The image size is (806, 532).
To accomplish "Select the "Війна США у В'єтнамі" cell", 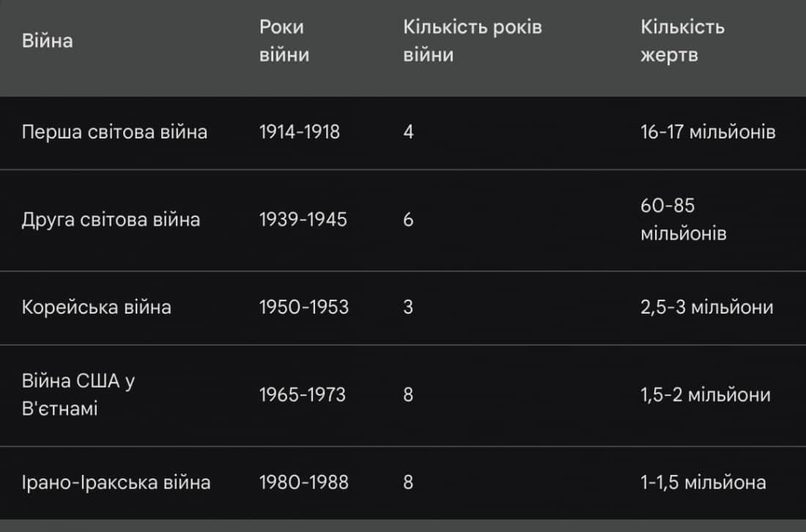I will pyautogui.click(x=79, y=395).
